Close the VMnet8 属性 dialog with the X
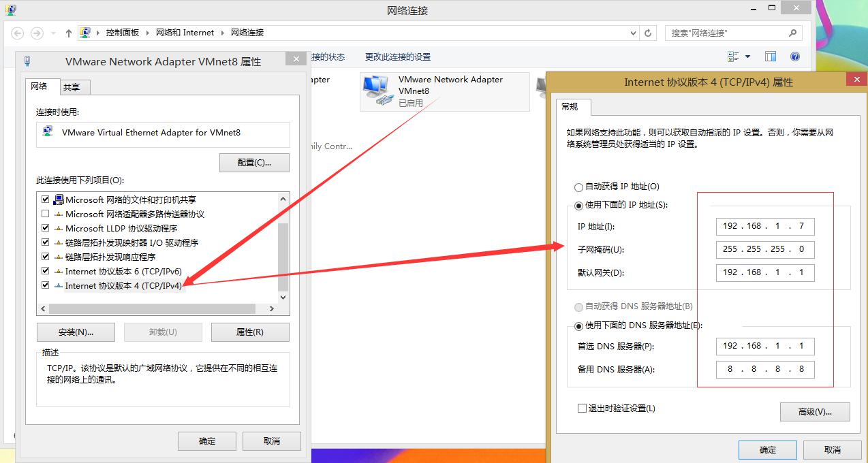868x463 pixels. click(296, 59)
